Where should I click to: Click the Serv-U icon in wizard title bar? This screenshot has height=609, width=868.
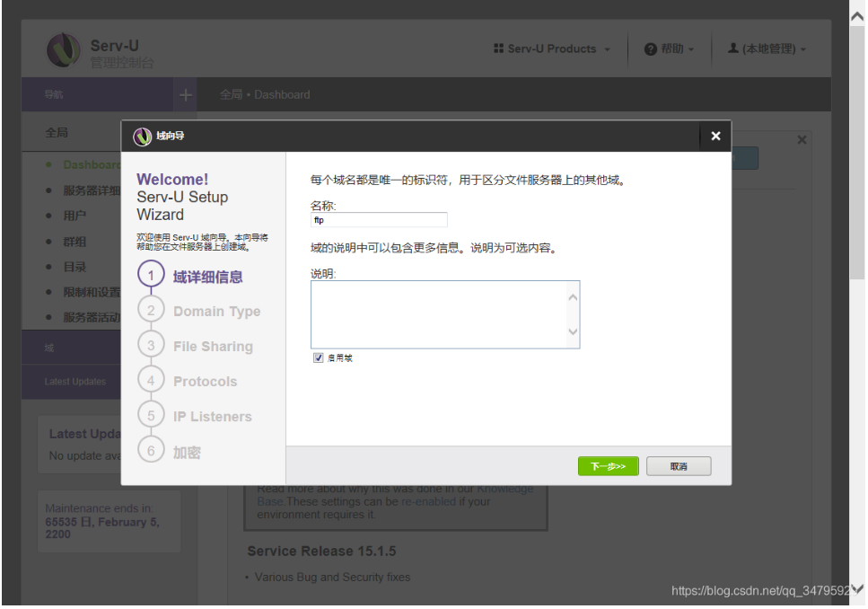coord(142,137)
